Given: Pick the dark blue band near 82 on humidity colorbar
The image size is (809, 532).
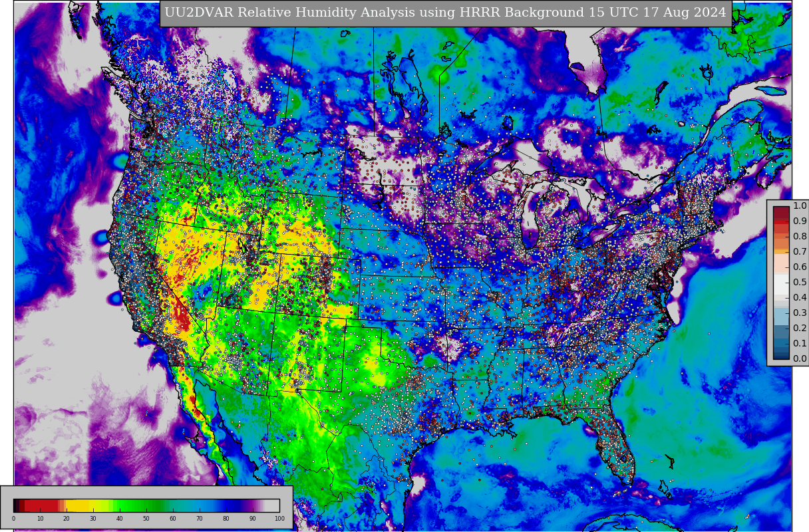Looking at the screenshot, I should coord(232,505).
